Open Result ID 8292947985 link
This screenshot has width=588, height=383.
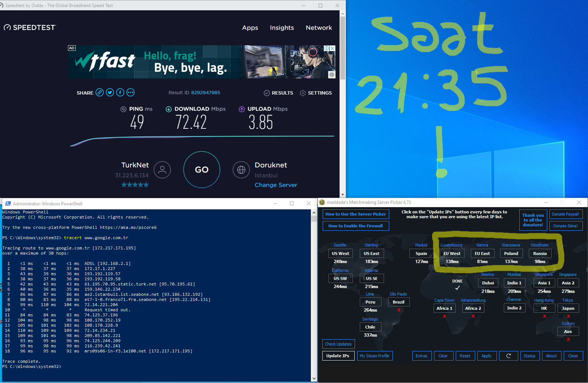(205, 92)
